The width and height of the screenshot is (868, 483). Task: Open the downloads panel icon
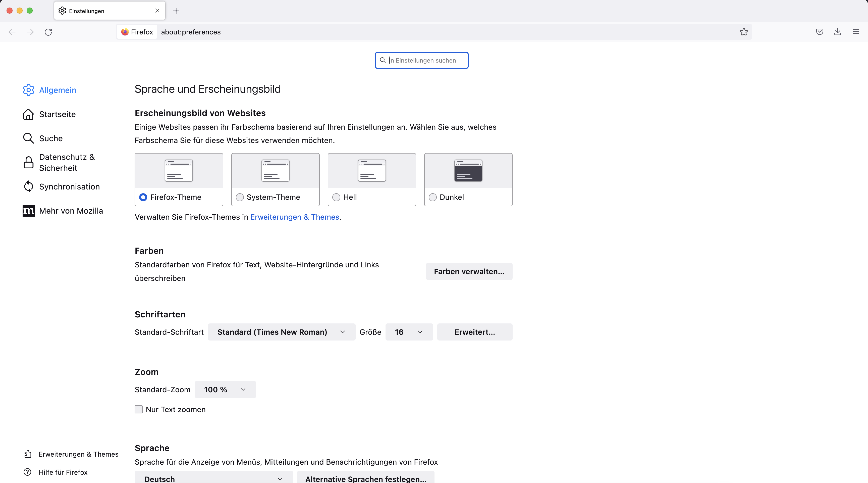pos(838,32)
